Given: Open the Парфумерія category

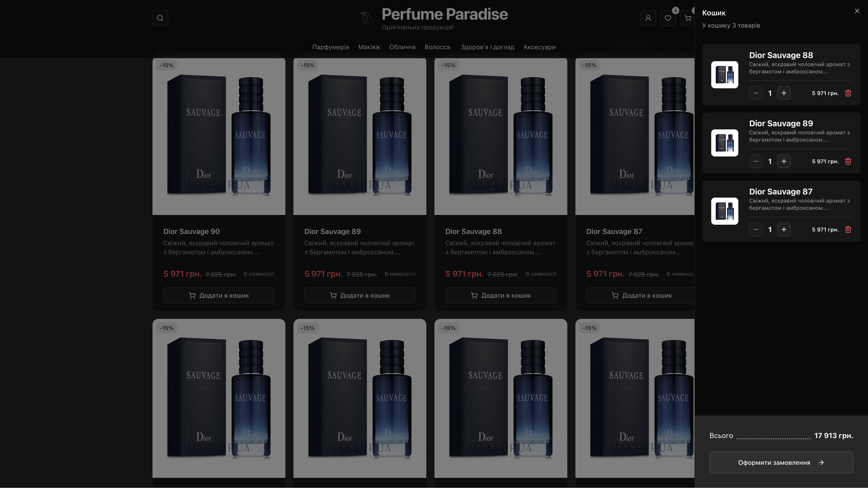Looking at the screenshot, I should click(x=331, y=47).
